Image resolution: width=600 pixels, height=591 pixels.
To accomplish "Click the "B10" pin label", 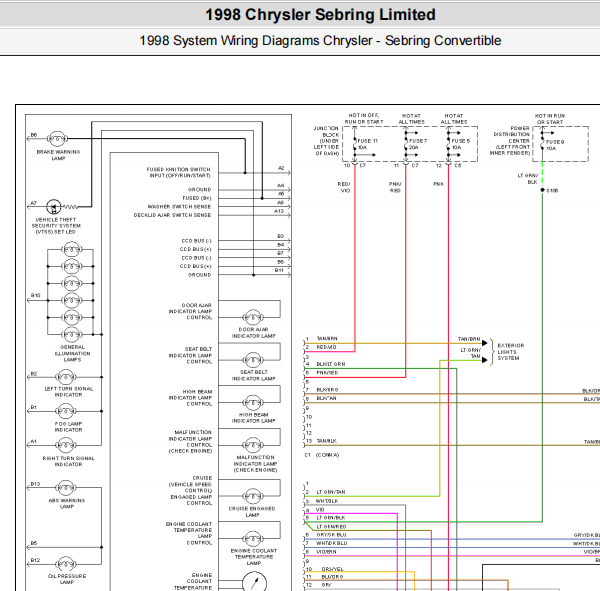I will click(36, 296).
